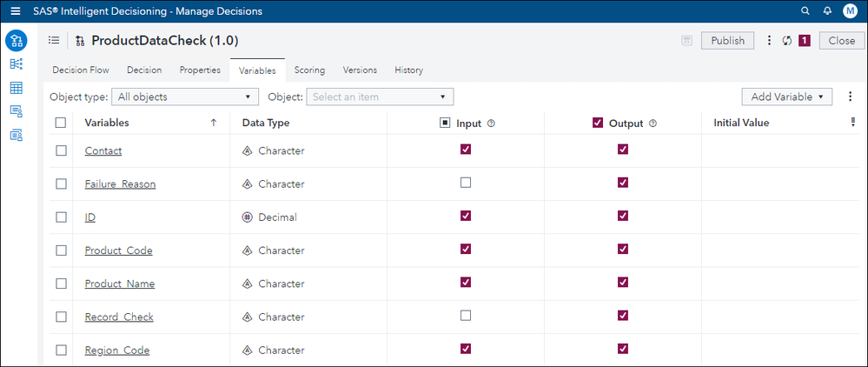Switch to the Scoring tab
Viewport: 868px width, 367px height.
click(309, 70)
